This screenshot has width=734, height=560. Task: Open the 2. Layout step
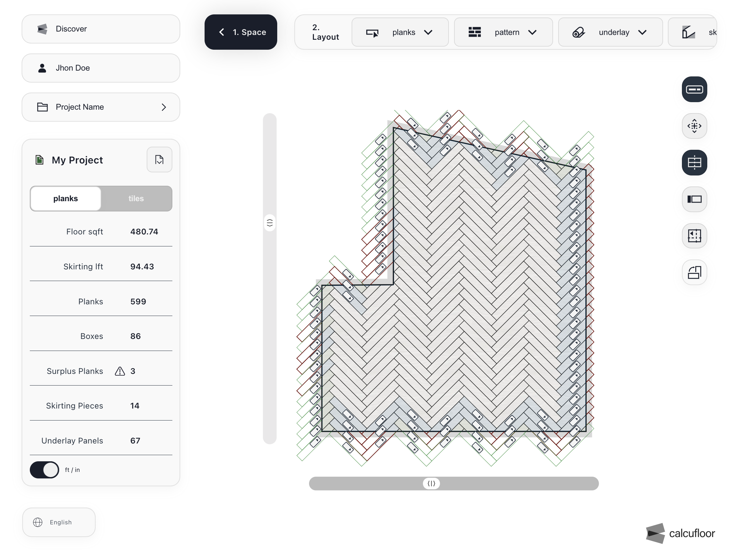tap(323, 32)
